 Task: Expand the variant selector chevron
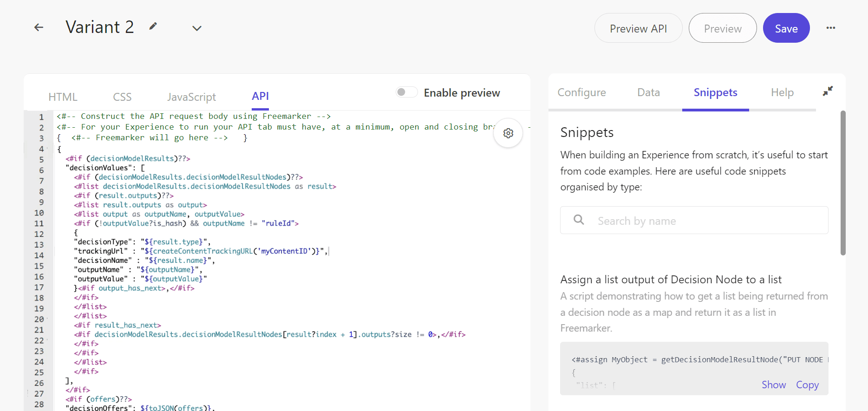coord(197,28)
